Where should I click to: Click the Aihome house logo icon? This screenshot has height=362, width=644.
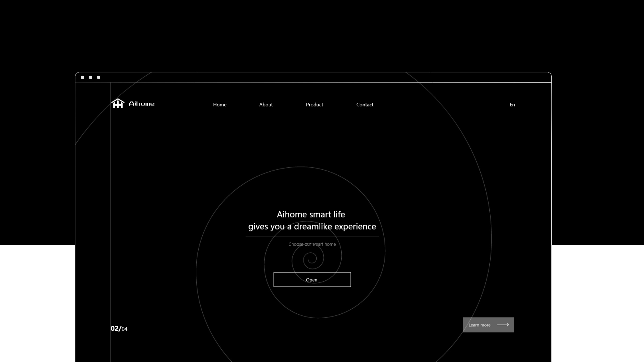click(x=118, y=104)
